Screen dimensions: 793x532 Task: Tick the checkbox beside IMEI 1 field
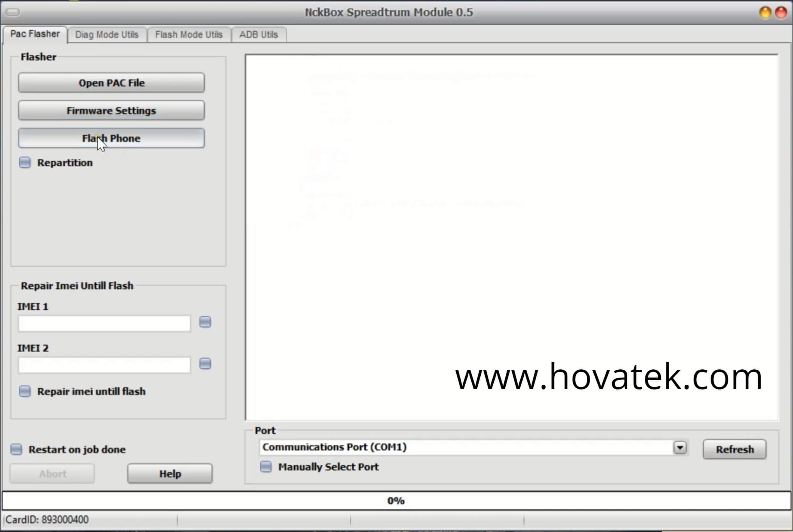pos(205,322)
